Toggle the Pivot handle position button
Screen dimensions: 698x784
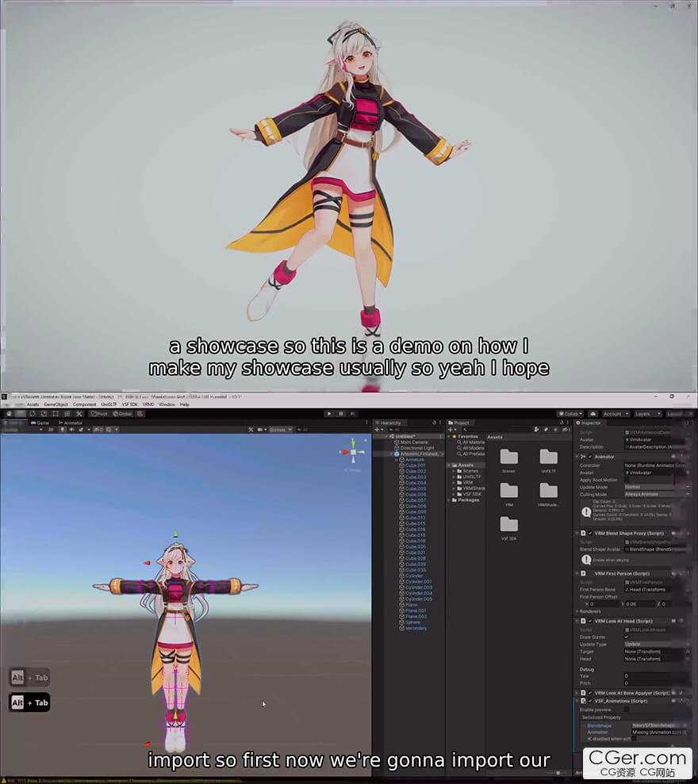coord(99,414)
